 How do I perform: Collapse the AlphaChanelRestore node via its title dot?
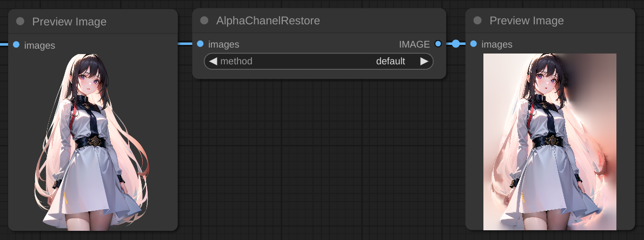point(204,21)
